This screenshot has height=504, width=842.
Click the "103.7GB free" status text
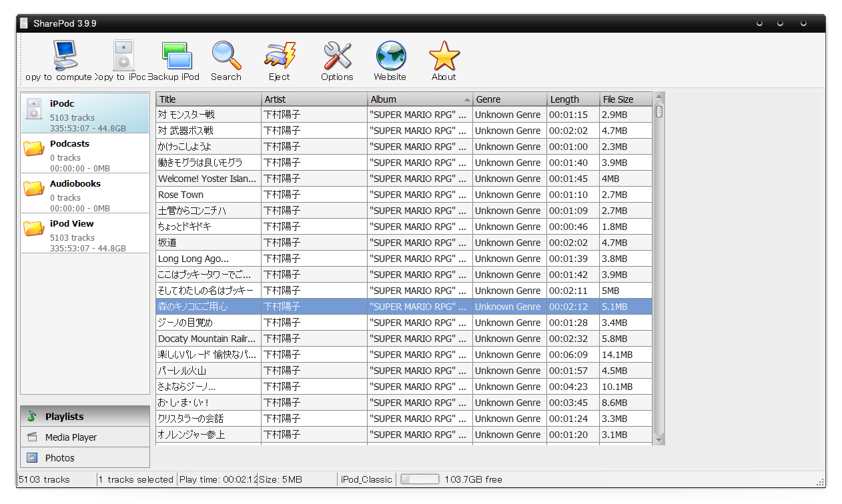[x=475, y=479]
